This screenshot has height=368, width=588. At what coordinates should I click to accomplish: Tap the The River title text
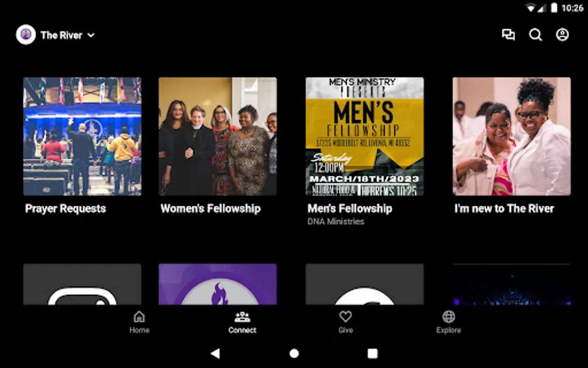coord(61,35)
